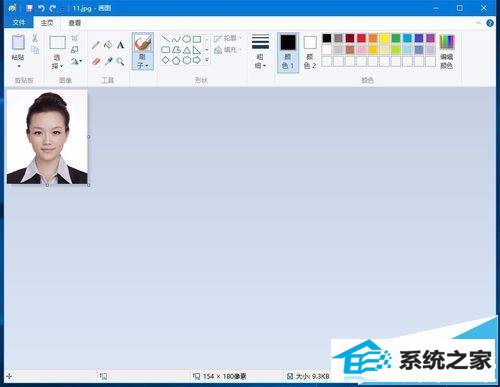Image resolution: width=500 pixels, height=387 pixels.
Task: Click the Brushes tool icon
Action: coord(143,43)
